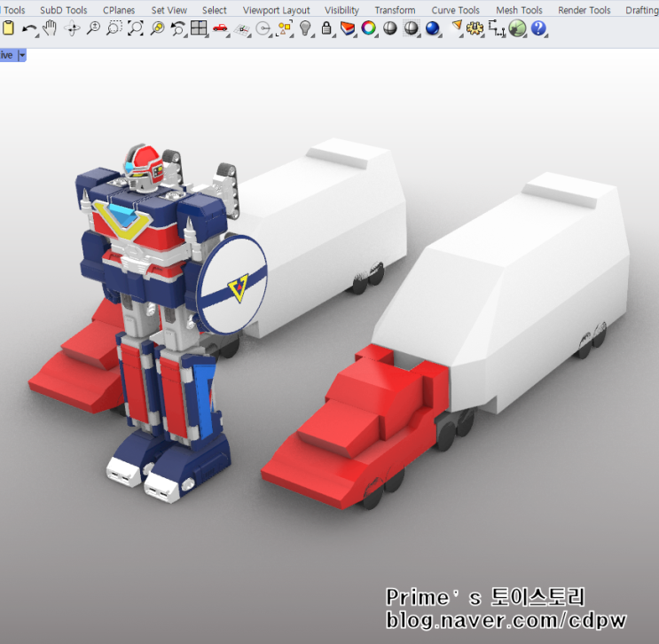Image resolution: width=659 pixels, height=644 pixels.
Task: Click the gray Shade sphere icon
Action: click(390, 28)
